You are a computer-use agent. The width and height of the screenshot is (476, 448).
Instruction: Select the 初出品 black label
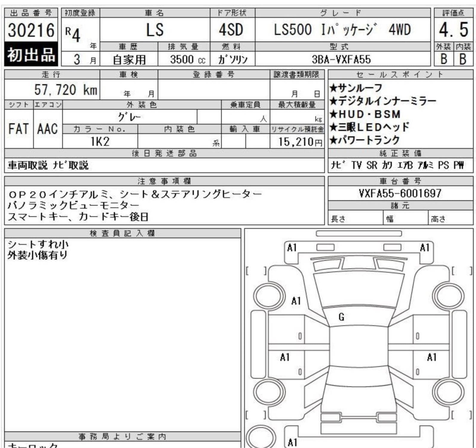click(x=31, y=55)
